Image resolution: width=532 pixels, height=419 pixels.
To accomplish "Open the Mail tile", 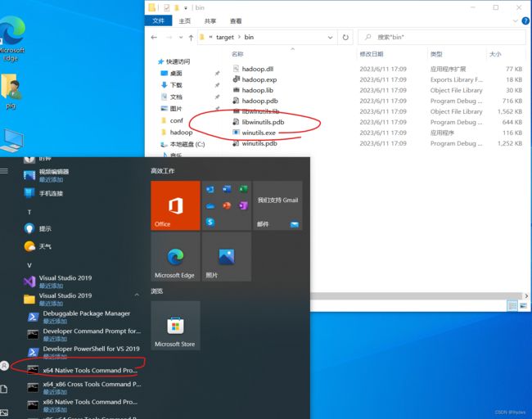I will click(277, 205).
